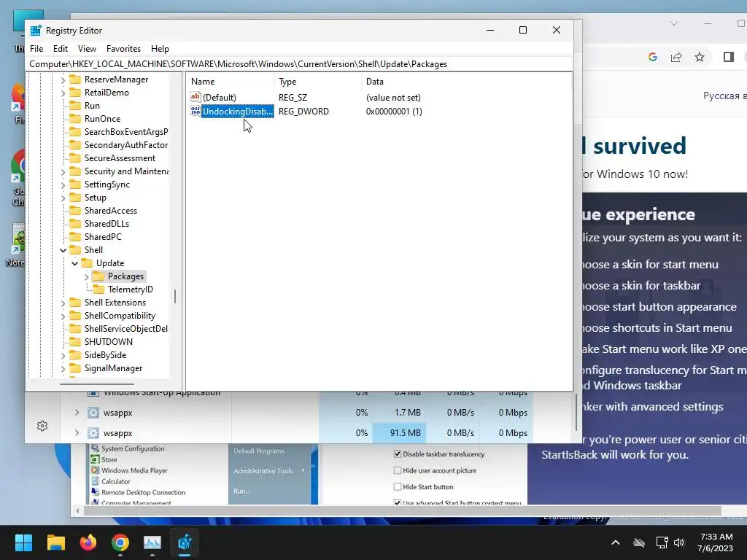Select the Setup folder icon
The image size is (747, 560).
pos(75,198)
